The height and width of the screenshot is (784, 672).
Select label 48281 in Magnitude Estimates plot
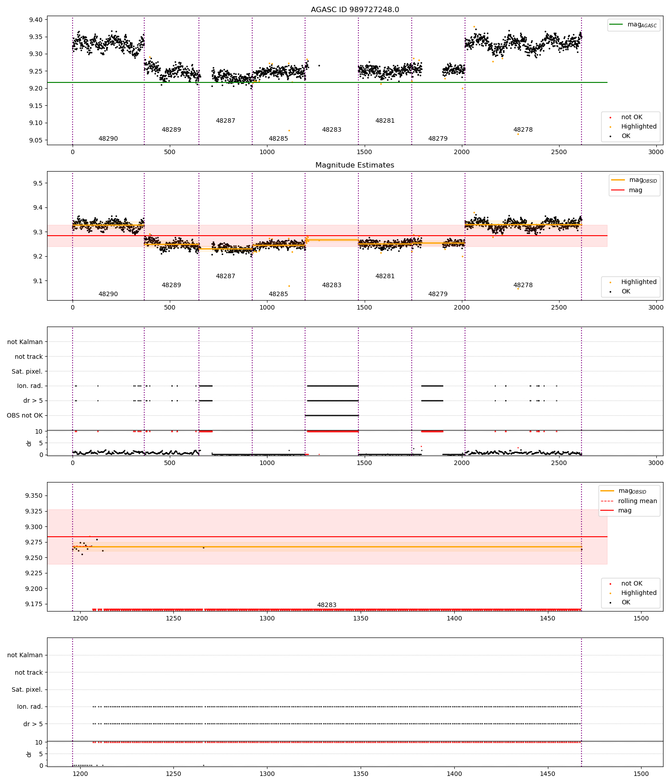[x=385, y=276]
